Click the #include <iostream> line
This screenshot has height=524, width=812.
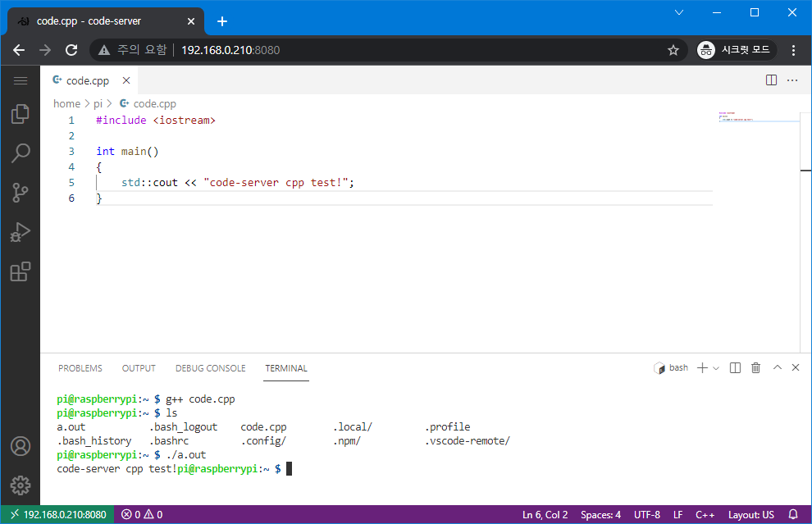(155, 120)
